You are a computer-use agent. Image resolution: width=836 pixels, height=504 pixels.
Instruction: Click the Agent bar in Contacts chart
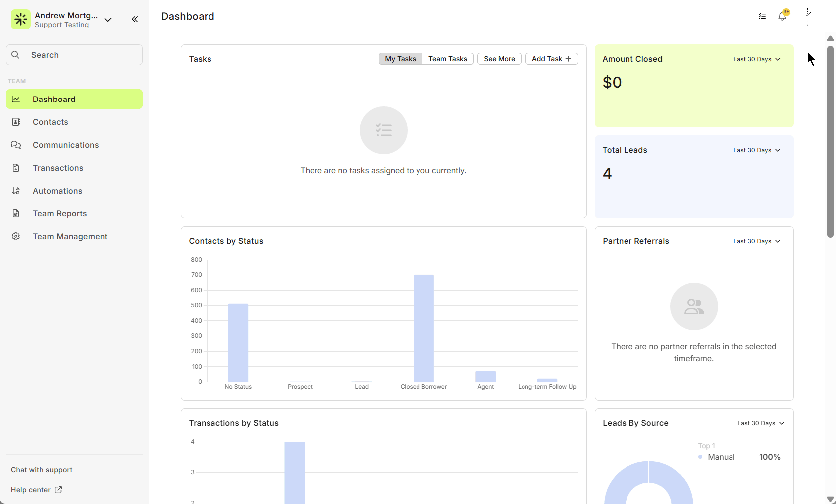pos(486,376)
